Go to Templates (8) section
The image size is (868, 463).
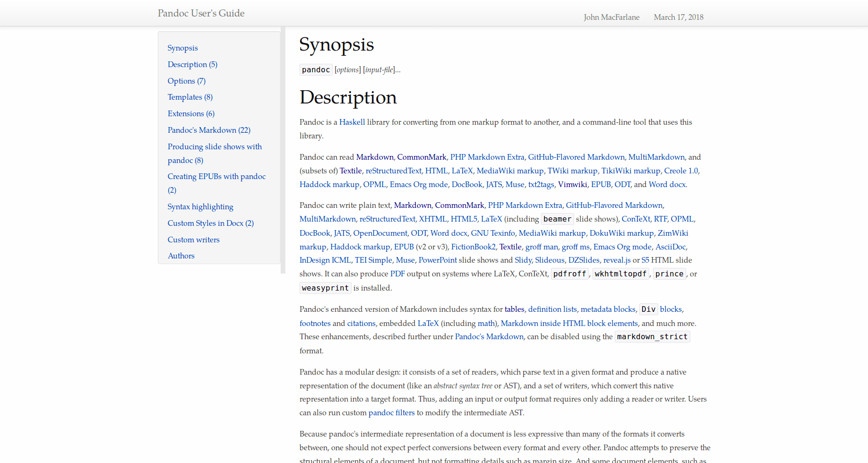pos(190,97)
